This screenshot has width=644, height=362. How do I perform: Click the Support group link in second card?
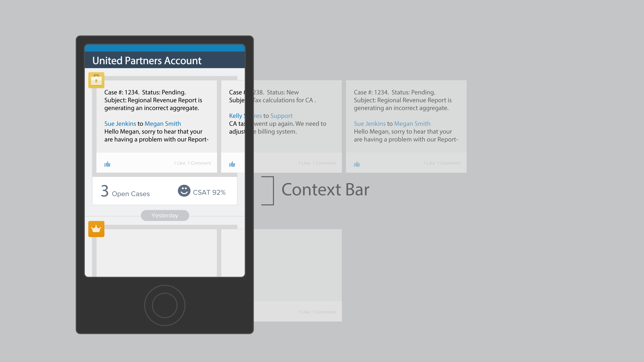[x=281, y=116]
